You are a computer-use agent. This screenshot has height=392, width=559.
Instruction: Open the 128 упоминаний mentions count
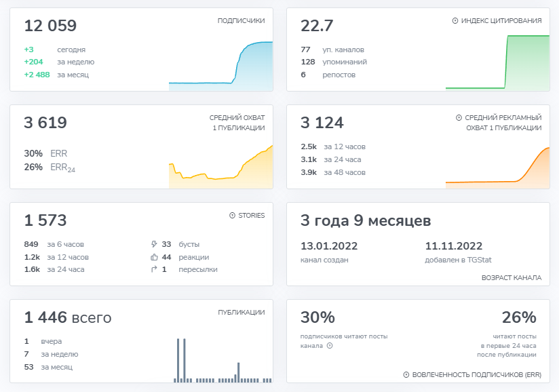tap(309, 62)
